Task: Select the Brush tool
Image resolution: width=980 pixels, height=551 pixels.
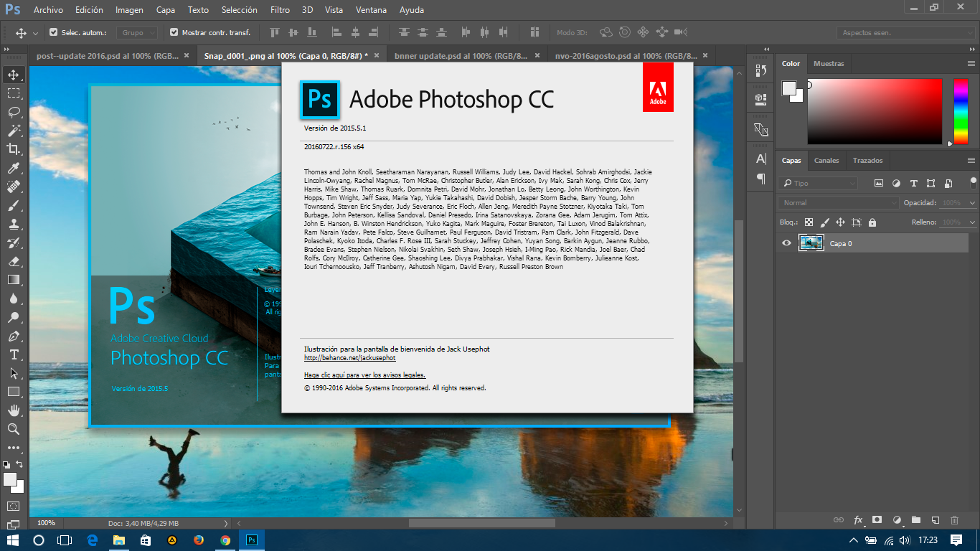Action: (x=14, y=205)
